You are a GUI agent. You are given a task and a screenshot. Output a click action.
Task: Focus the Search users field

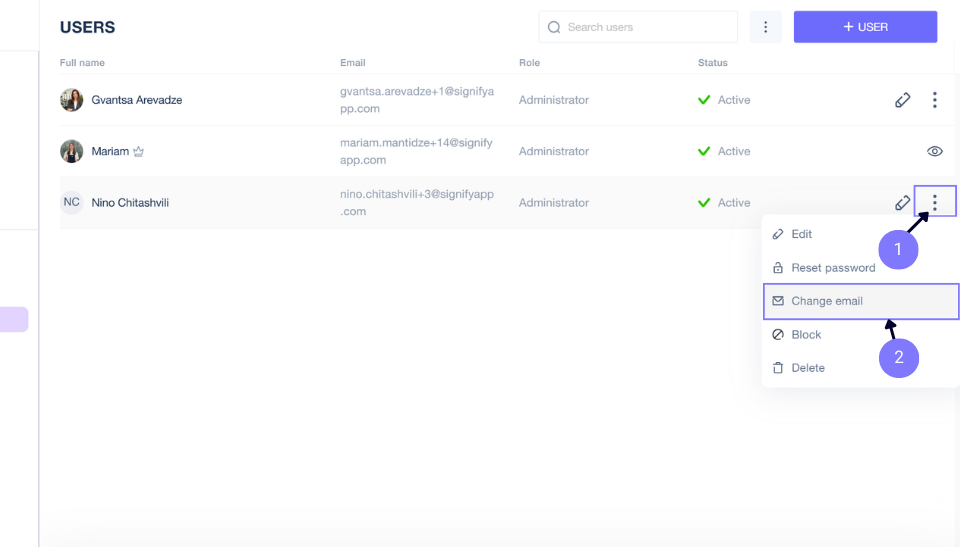(638, 27)
